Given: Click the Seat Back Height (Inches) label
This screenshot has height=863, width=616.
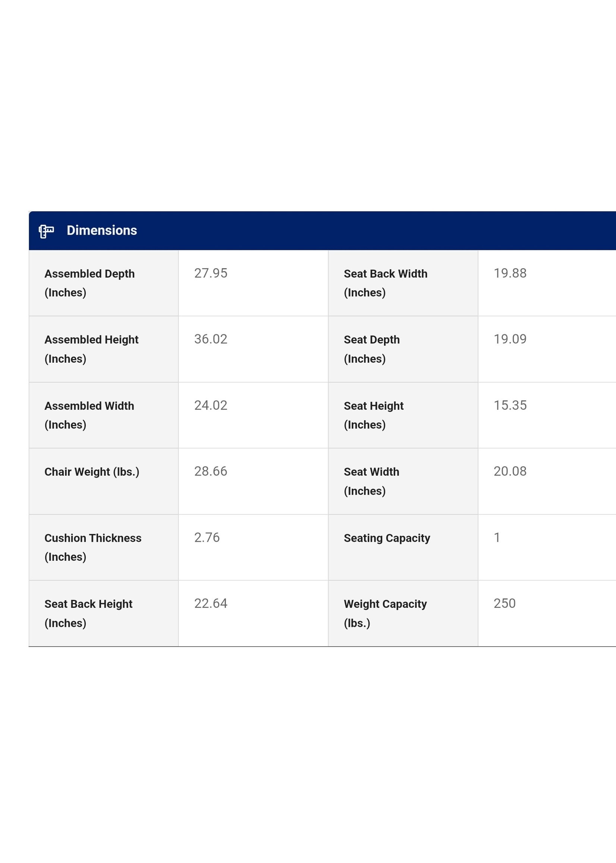Looking at the screenshot, I should [x=88, y=613].
